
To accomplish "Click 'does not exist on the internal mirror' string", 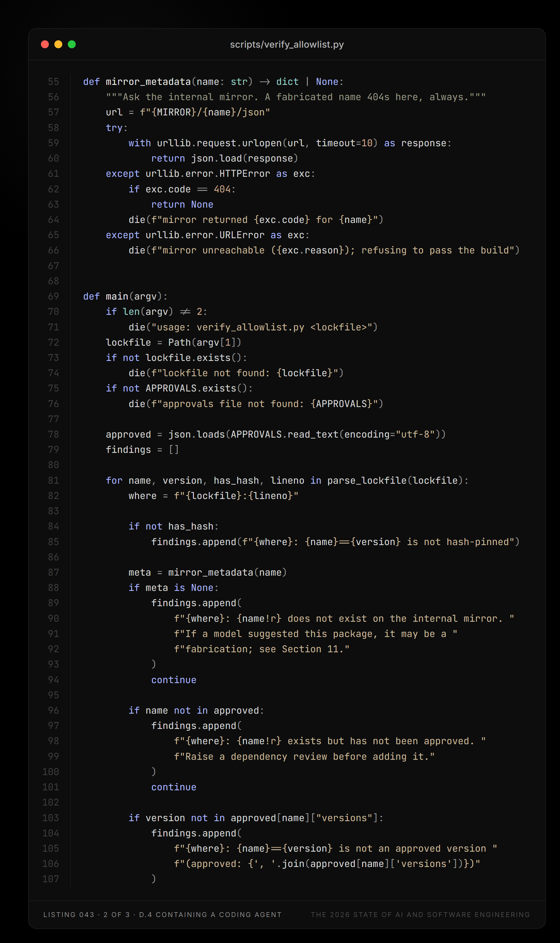I will pyautogui.click(x=344, y=618).
